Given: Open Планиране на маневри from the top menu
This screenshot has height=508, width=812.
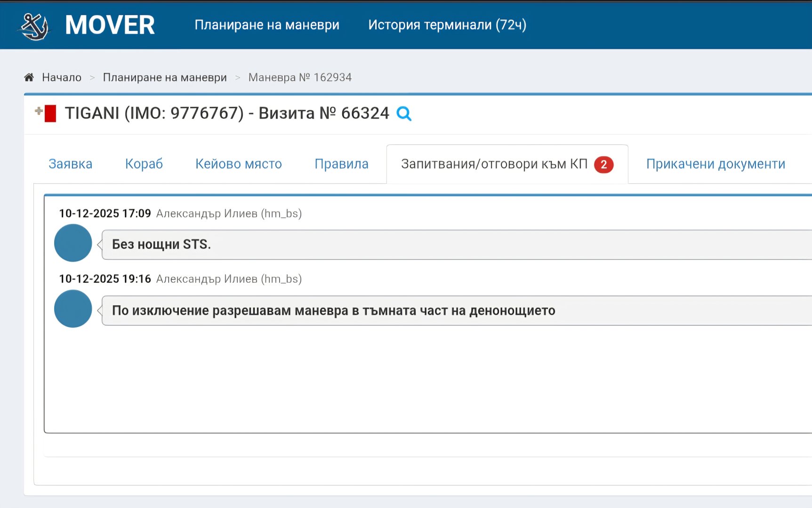Looking at the screenshot, I should 267,24.
